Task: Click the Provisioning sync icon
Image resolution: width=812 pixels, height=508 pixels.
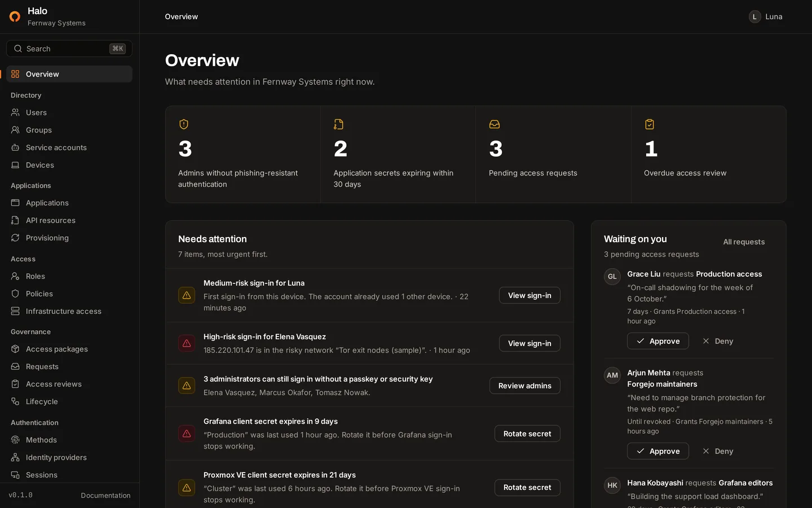Action: coord(15,238)
